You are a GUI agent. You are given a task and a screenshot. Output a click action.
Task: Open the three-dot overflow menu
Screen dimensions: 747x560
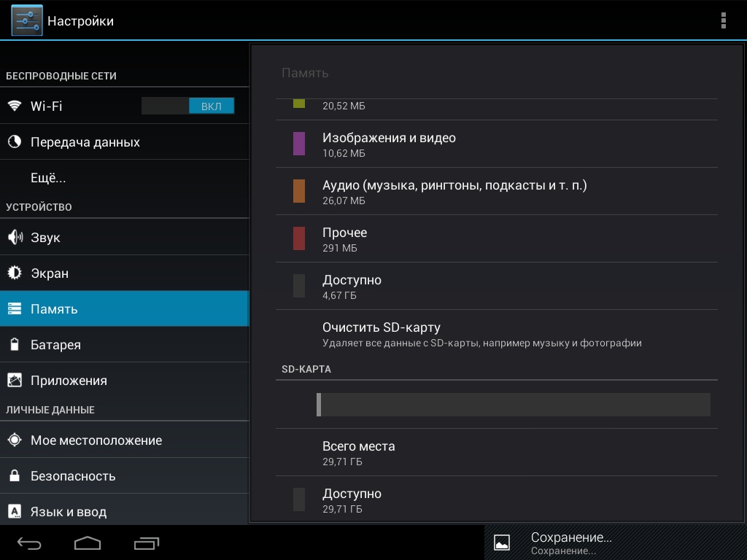pos(723,20)
